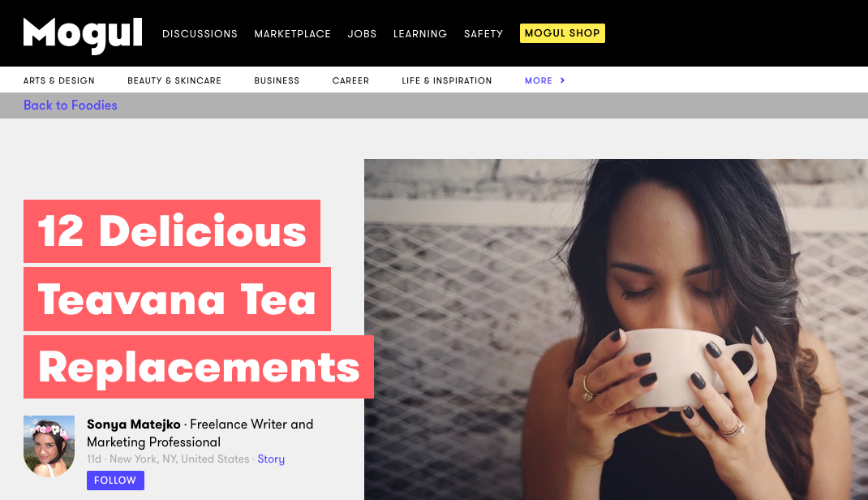Select the Beauty & Skincare category
The image size is (868, 500).
174,80
